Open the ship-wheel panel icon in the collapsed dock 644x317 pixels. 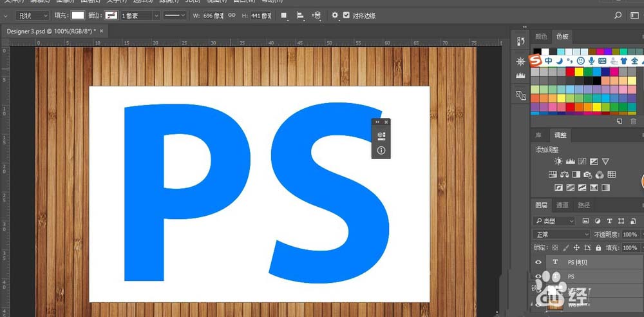(x=521, y=62)
